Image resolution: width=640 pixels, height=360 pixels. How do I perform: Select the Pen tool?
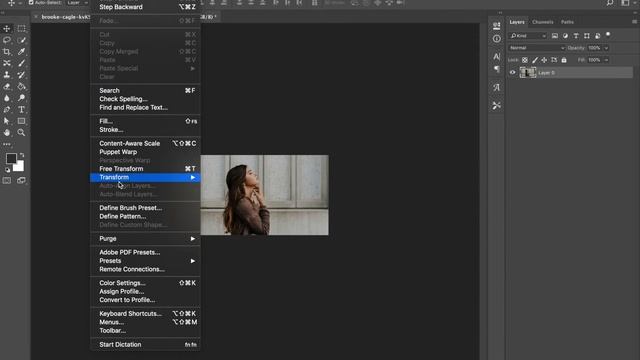pos(7,109)
